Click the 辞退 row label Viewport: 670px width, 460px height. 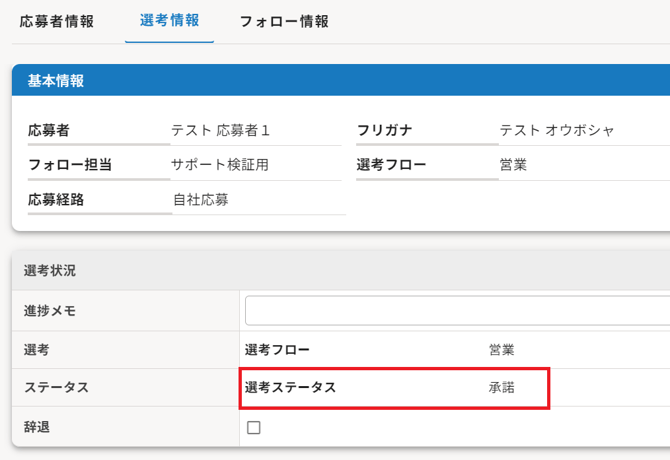(x=37, y=427)
